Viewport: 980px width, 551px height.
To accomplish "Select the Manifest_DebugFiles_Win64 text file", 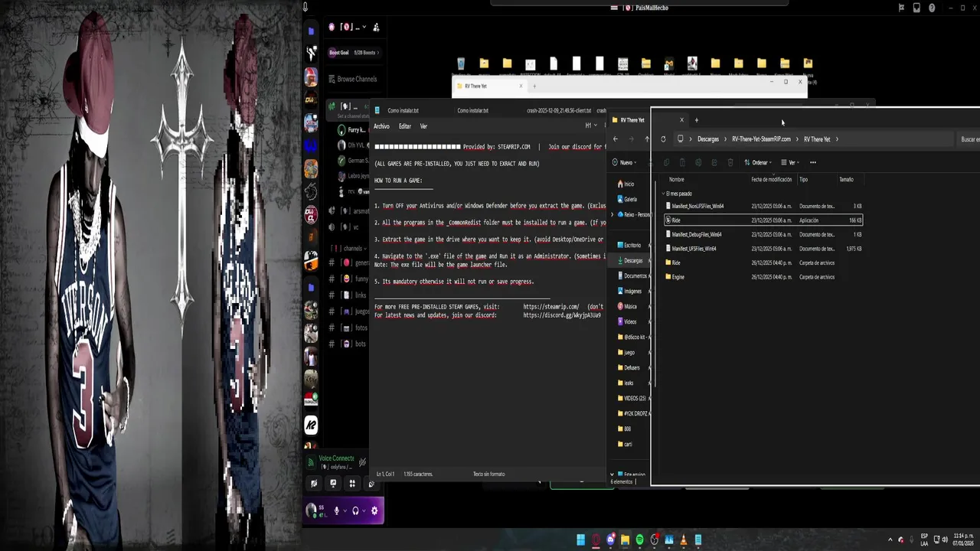I will click(x=763, y=234).
